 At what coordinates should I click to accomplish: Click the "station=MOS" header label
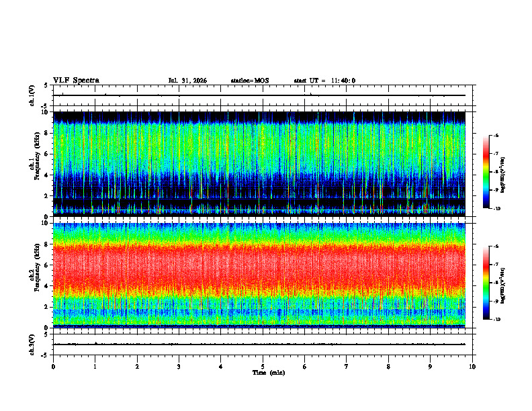point(250,81)
